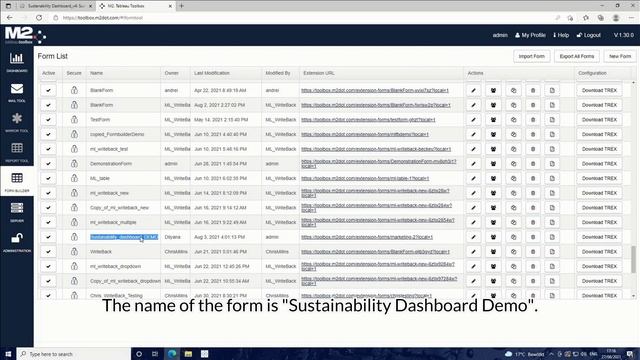
Task: Download TREX for the TestForm row
Action: (599, 120)
